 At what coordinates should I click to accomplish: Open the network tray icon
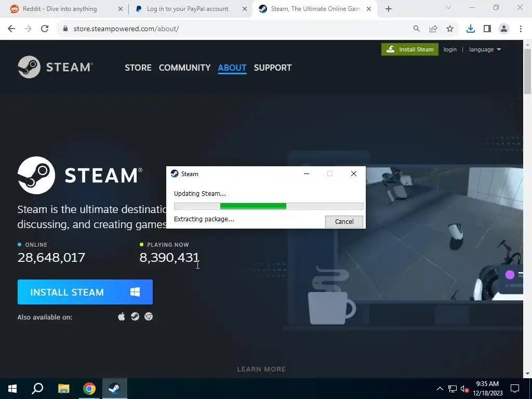click(453, 389)
